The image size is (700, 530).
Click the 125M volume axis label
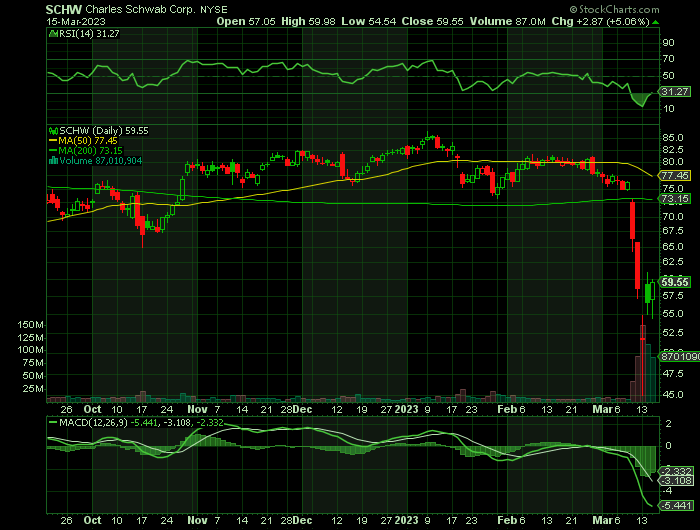click(x=30, y=338)
